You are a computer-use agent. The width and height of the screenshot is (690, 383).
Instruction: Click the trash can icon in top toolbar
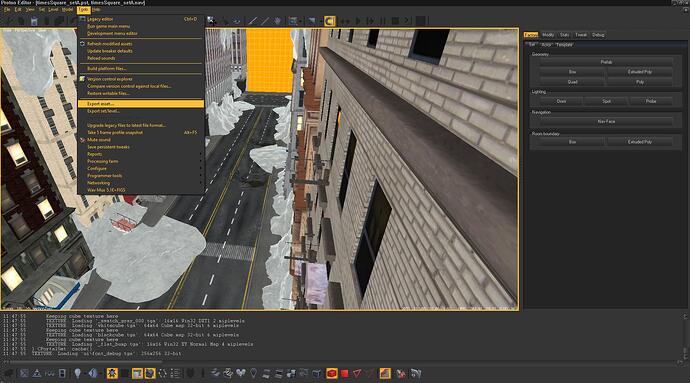click(x=34, y=21)
